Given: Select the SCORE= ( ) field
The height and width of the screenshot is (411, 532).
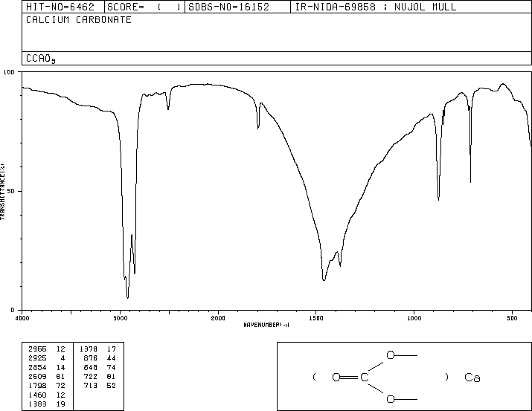Looking at the screenshot, I should [144, 7].
